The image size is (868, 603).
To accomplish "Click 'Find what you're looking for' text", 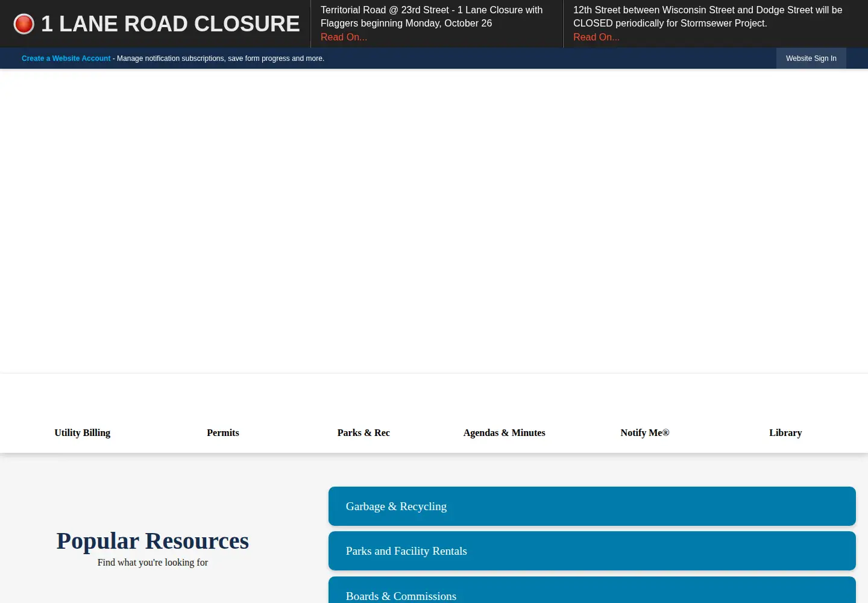I will pyautogui.click(x=153, y=563).
